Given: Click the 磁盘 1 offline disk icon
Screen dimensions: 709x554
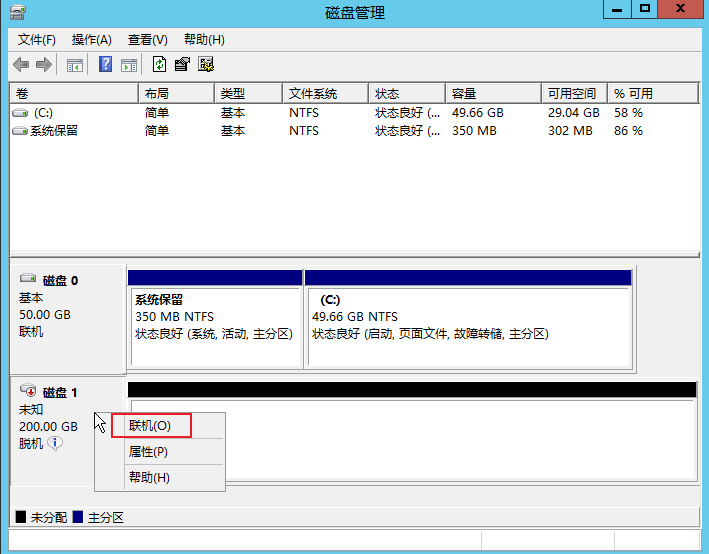Looking at the screenshot, I should 28,390.
